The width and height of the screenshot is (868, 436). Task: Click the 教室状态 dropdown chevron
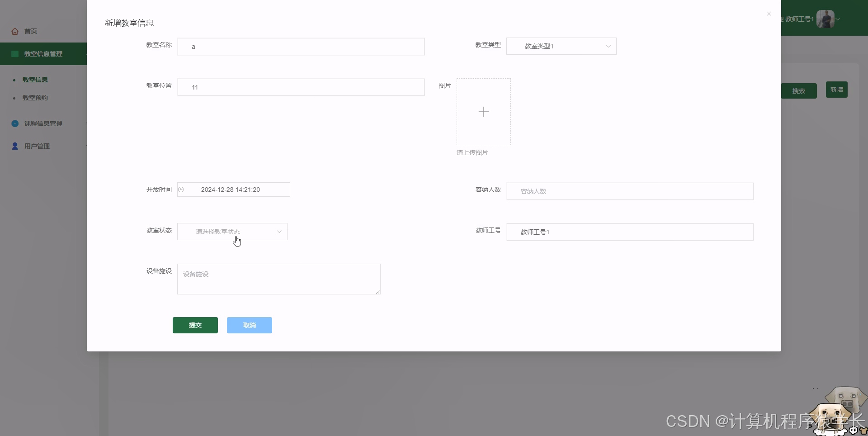(279, 232)
